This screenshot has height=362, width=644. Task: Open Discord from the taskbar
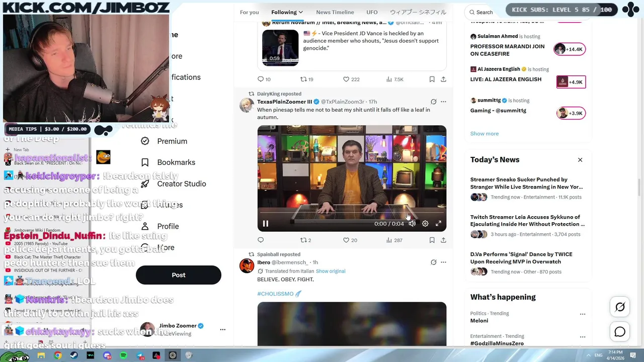click(x=107, y=355)
